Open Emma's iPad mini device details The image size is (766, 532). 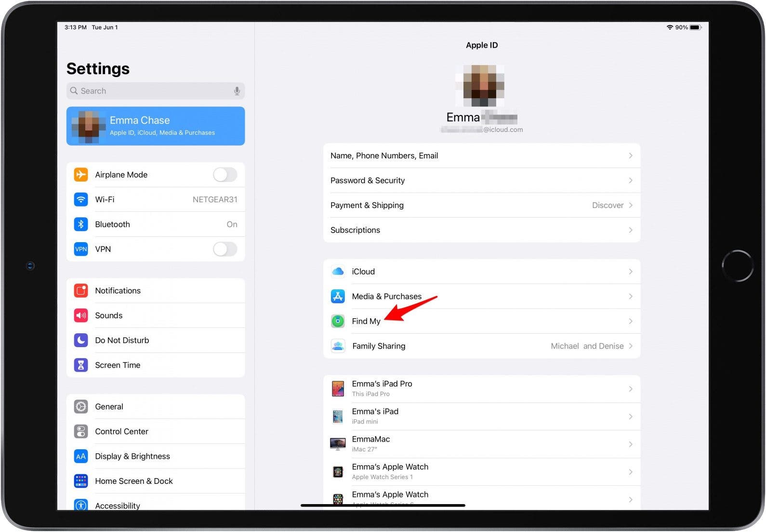coord(482,416)
